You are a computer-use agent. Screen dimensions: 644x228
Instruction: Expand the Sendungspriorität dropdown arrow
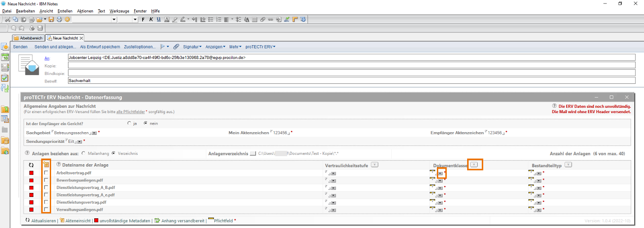pos(80,142)
